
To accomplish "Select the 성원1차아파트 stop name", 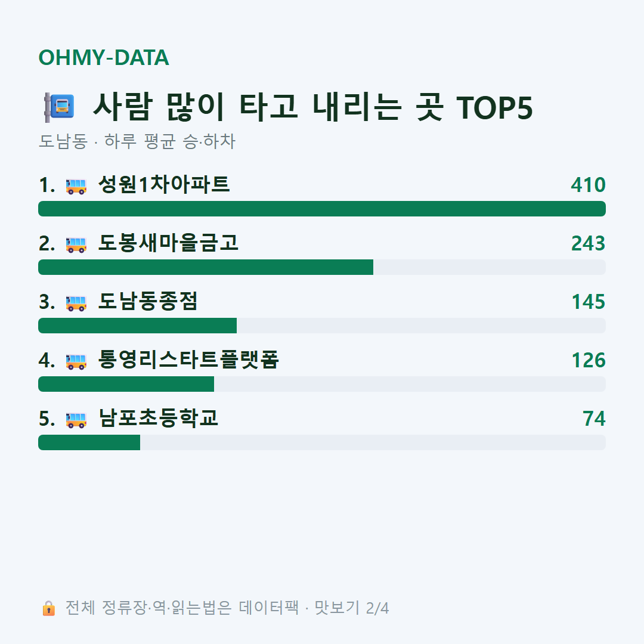I will click(164, 184).
